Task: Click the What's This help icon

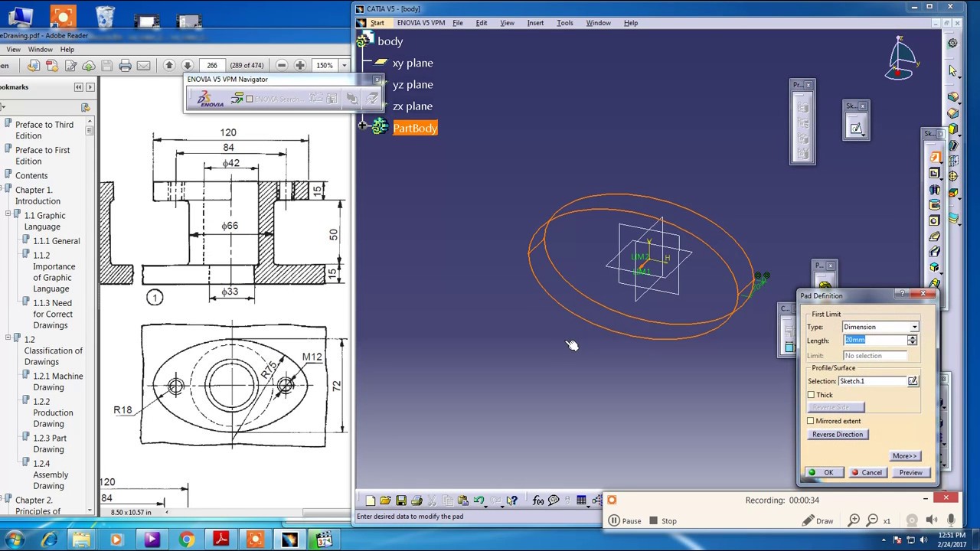Action: point(512,500)
